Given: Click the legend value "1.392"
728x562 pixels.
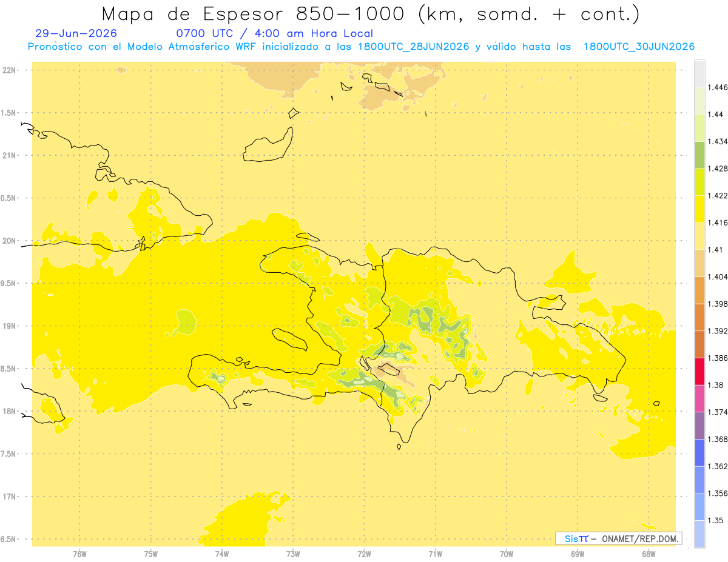Looking at the screenshot, I should (717, 330).
